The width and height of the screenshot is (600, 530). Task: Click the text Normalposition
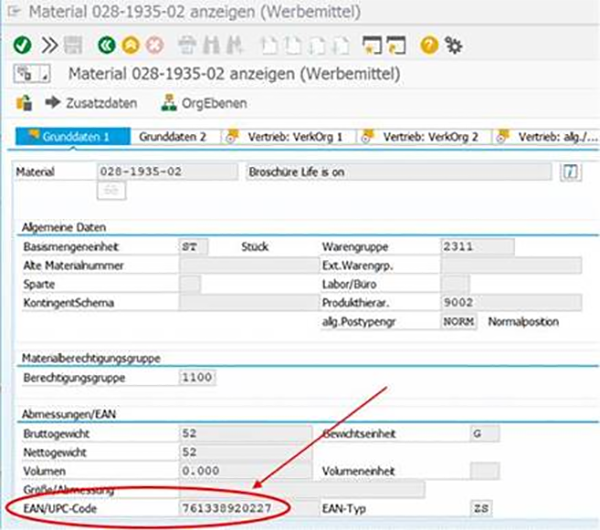click(x=523, y=322)
